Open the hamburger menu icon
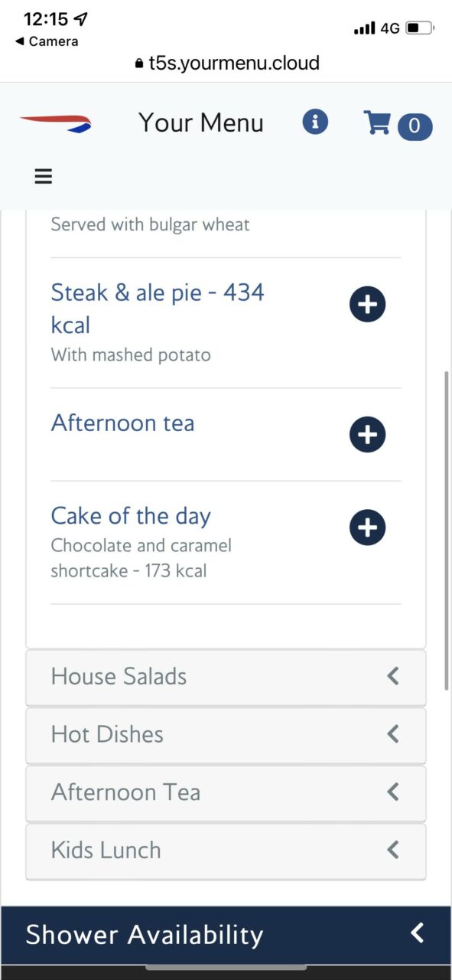Viewport: 452px width, 980px height. (x=44, y=176)
